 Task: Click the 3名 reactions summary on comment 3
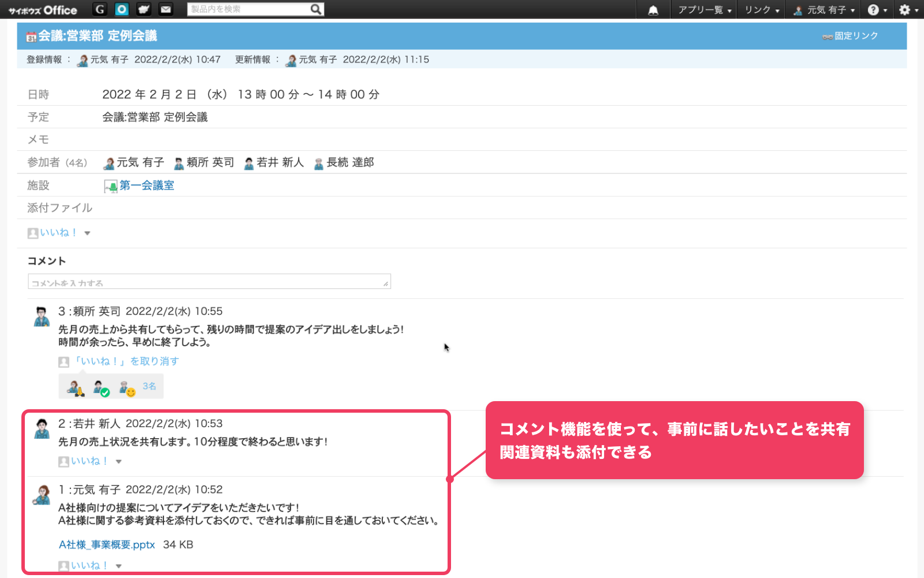(150, 386)
